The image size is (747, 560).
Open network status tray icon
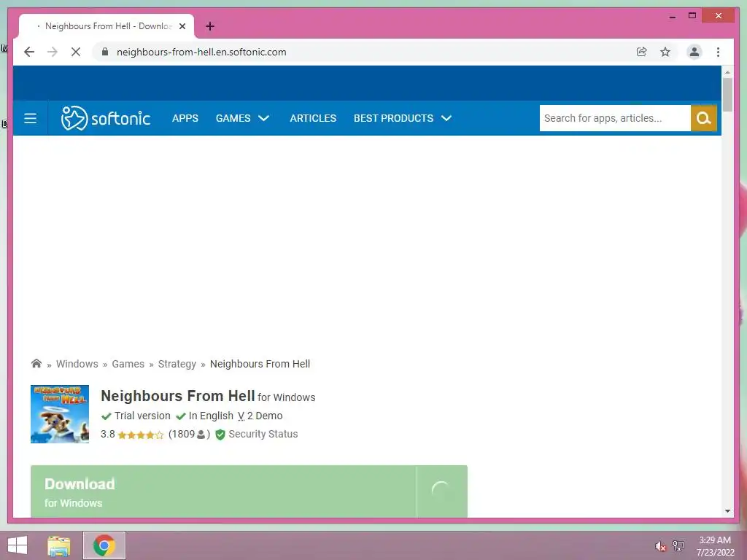678,545
